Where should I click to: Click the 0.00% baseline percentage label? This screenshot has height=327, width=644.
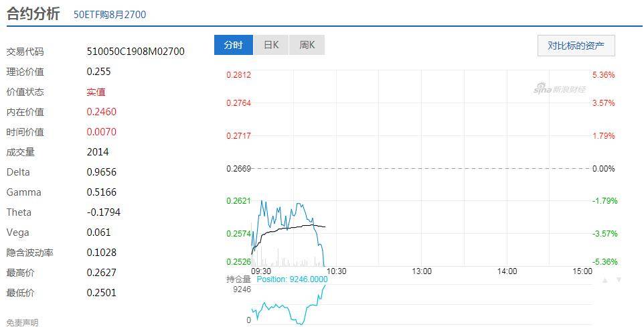603,169
